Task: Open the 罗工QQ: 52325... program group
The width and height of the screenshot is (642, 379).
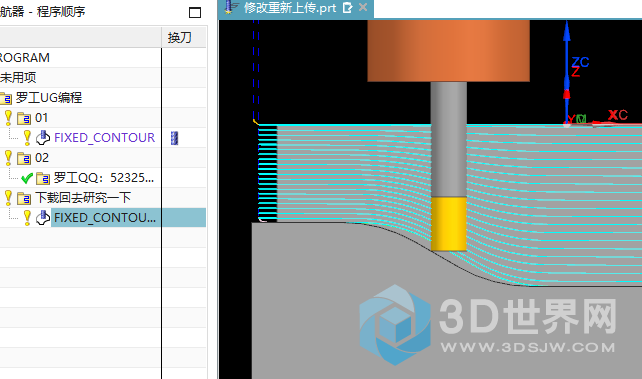Action: tap(104, 178)
